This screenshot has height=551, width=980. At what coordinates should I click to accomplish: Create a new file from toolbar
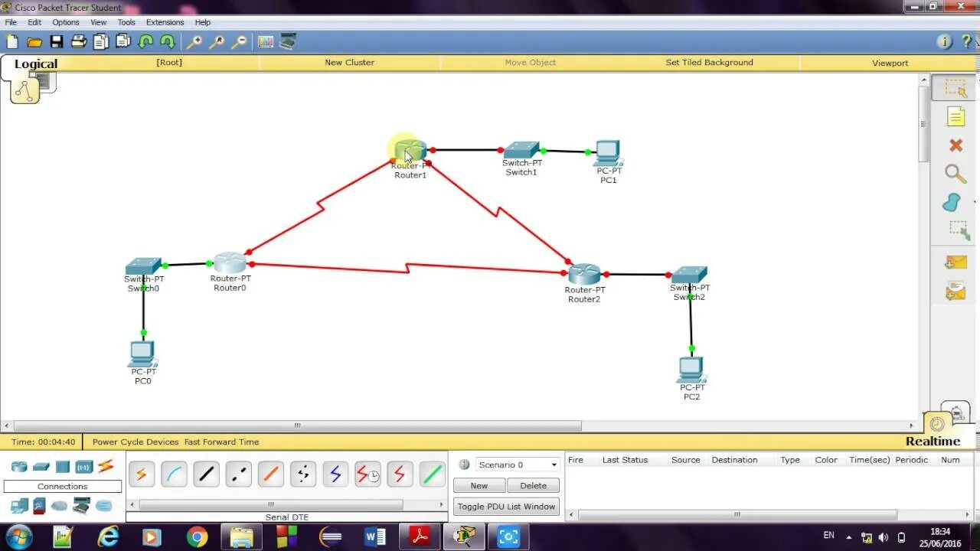pyautogui.click(x=12, y=42)
